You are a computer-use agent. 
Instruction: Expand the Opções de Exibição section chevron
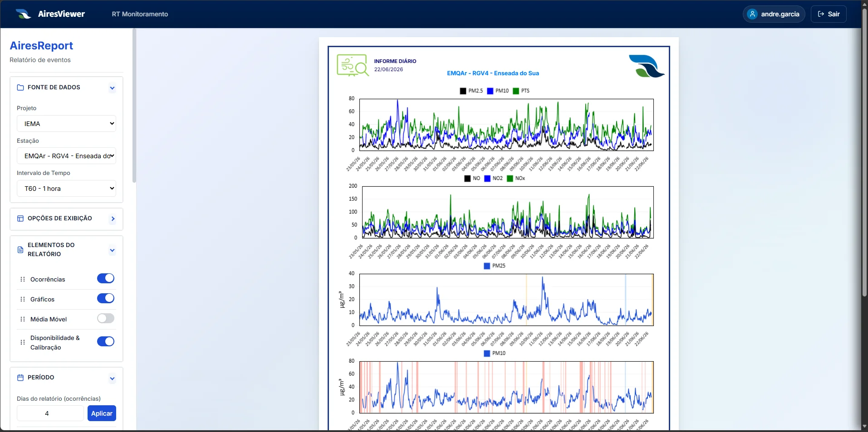coord(113,219)
